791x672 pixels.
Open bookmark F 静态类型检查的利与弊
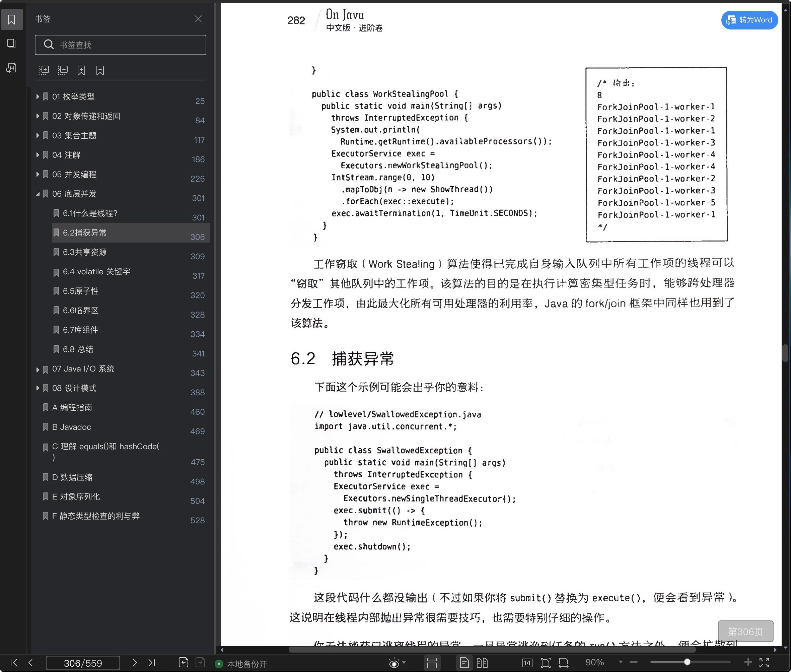(126, 516)
